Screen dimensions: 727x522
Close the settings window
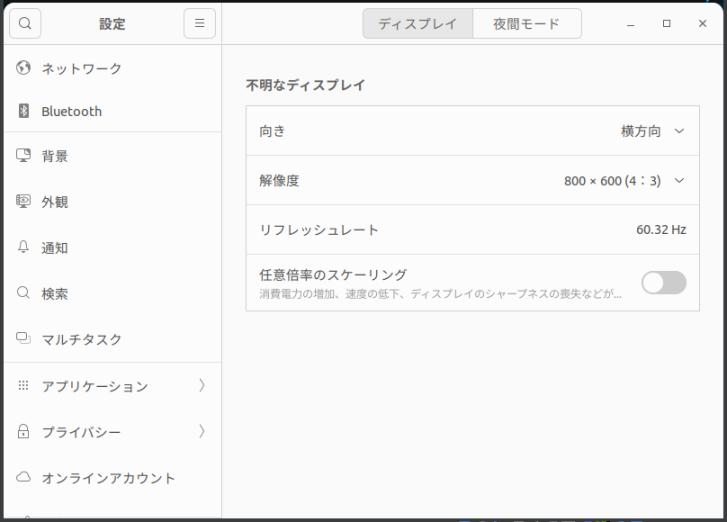point(702,24)
